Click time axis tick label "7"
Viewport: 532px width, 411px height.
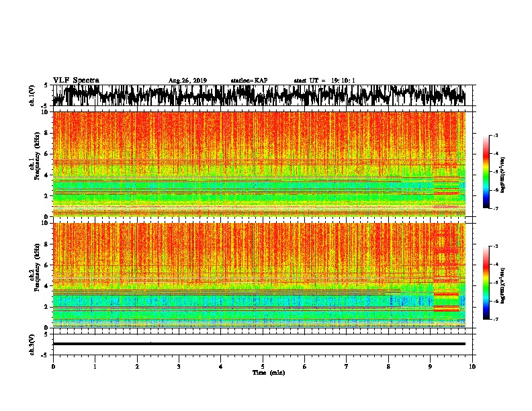[347, 367]
